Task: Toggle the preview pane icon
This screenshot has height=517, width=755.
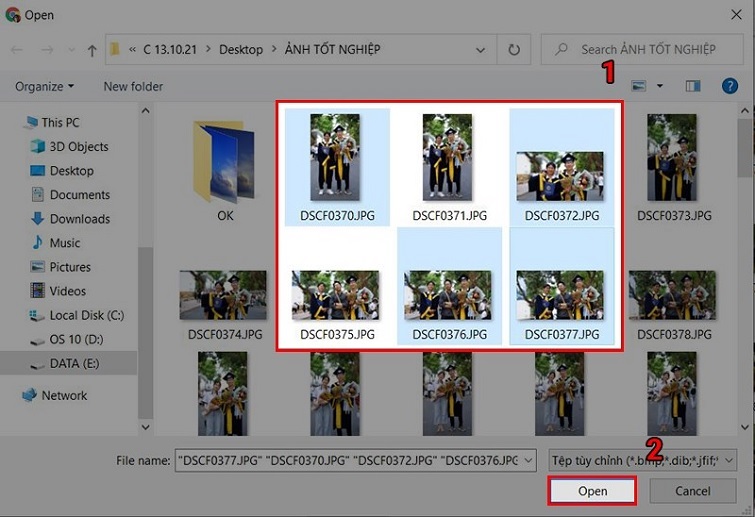Action: tap(693, 86)
